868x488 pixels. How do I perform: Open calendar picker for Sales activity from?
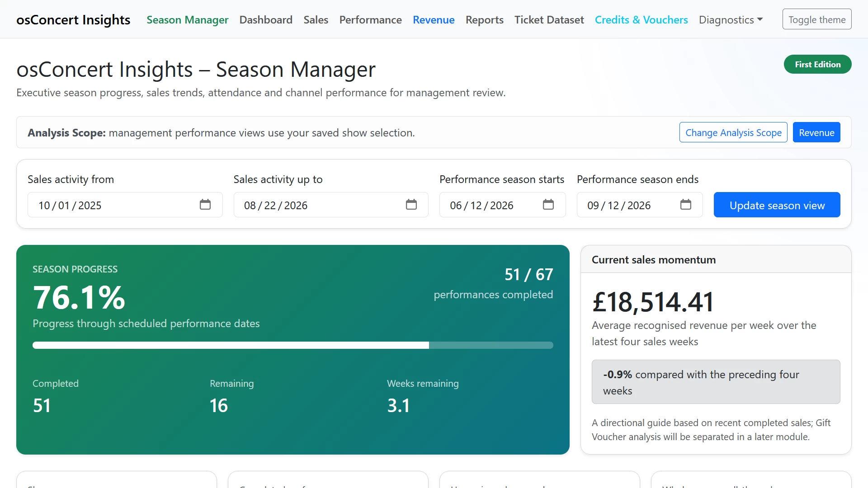click(x=205, y=205)
